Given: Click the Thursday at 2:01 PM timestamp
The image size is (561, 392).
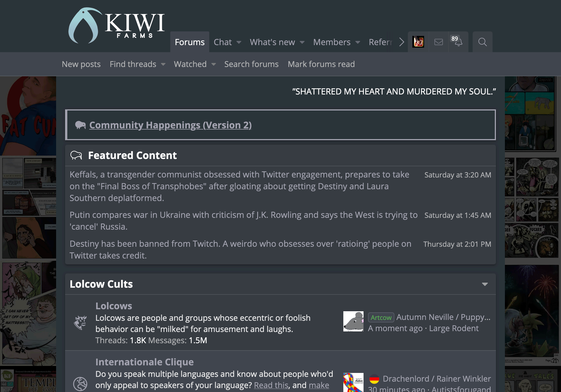Looking at the screenshot, I should pos(457,244).
